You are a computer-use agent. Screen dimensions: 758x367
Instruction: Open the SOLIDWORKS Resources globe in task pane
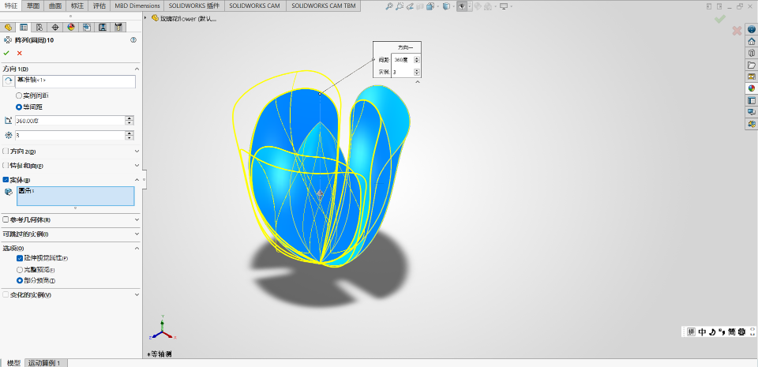[751, 29]
